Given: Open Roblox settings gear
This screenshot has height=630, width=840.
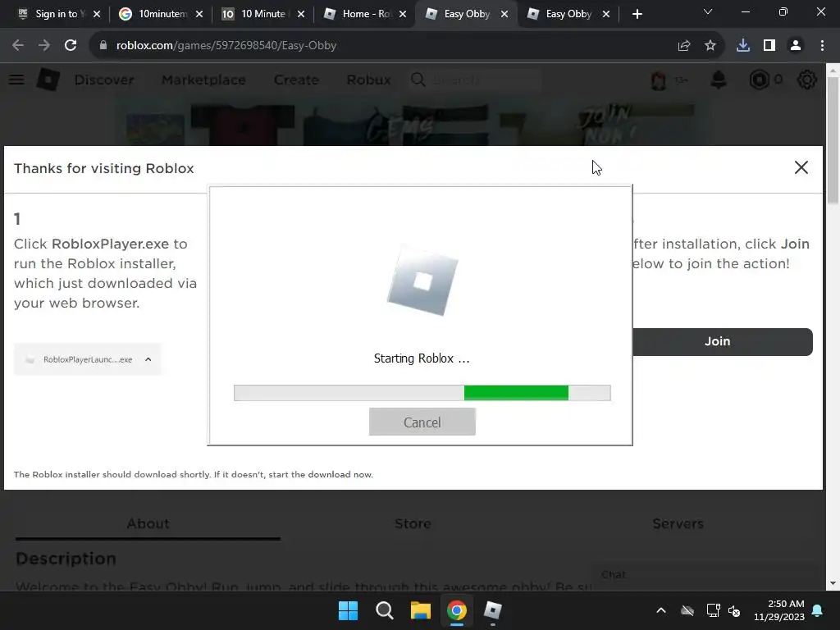Looking at the screenshot, I should point(807,80).
